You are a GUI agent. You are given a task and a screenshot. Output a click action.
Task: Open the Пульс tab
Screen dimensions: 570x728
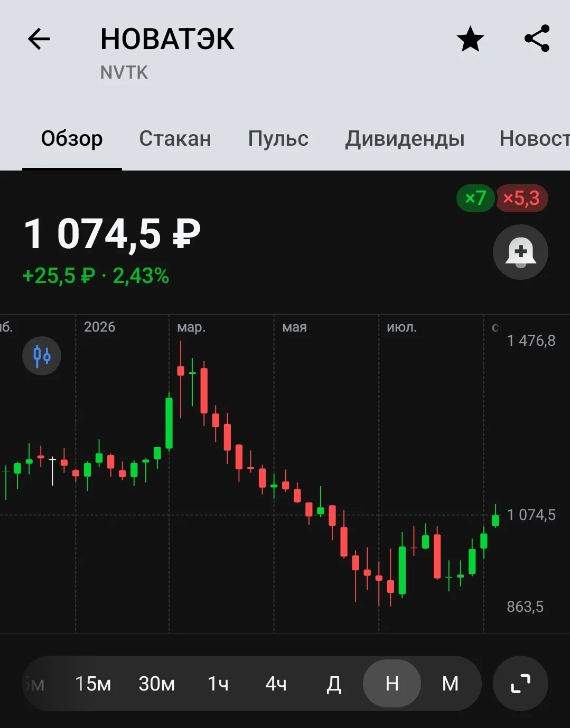click(278, 138)
